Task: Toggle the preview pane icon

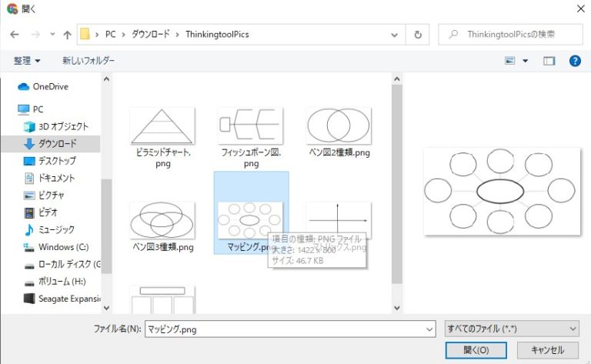Action: click(x=549, y=60)
